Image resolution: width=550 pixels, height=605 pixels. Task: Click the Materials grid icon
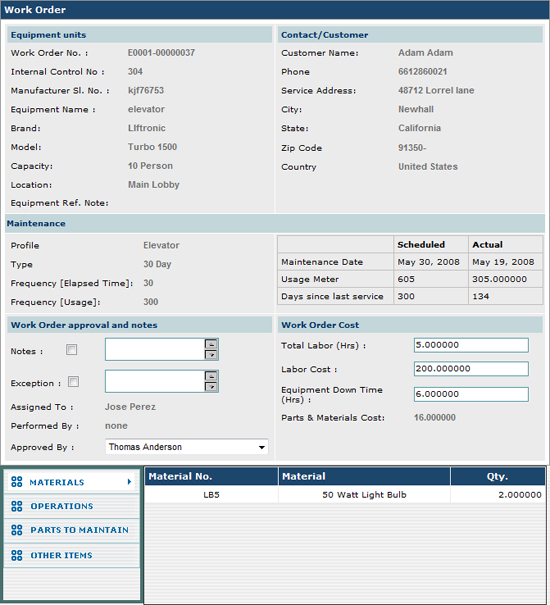(x=17, y=482)
